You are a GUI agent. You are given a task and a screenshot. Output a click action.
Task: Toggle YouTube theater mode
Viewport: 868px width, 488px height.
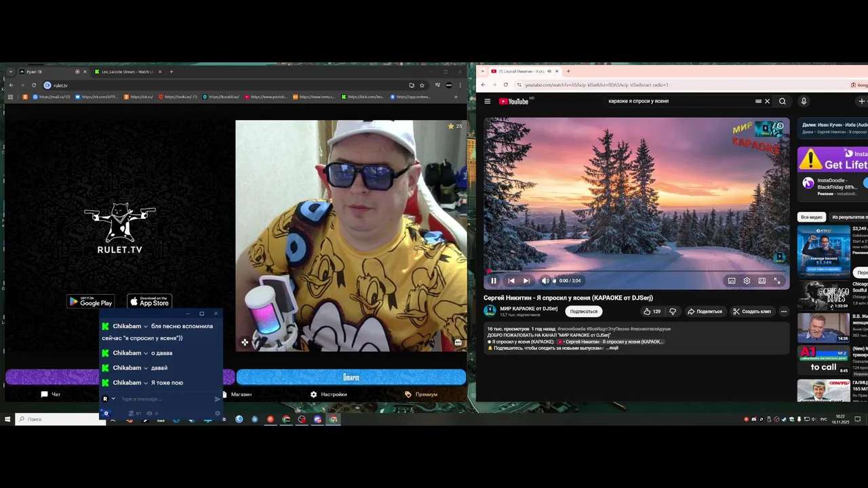coord(762,281)
